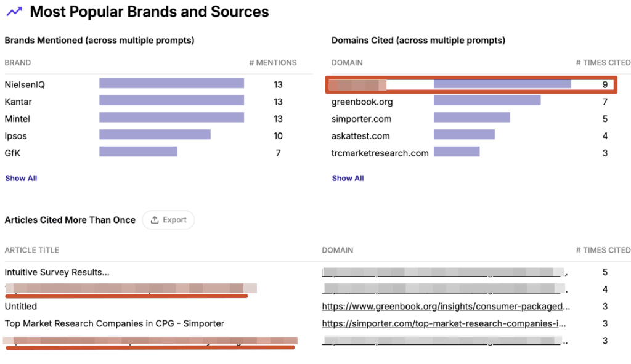631x364 pixels.
Task: Click the trending arrow icon beside the title
Action: click(14, 12)
